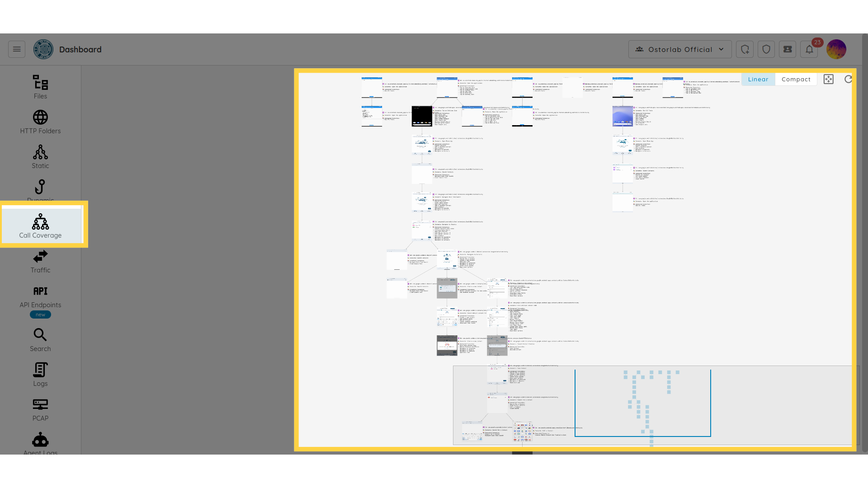Switch graph layout to Compact
This screenshot has width=868, height=488.
click(796, 79)
